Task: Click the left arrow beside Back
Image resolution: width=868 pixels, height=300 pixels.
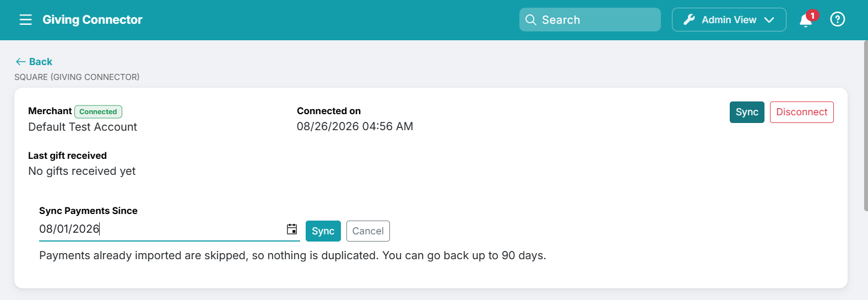Action: tap(21, 62)
